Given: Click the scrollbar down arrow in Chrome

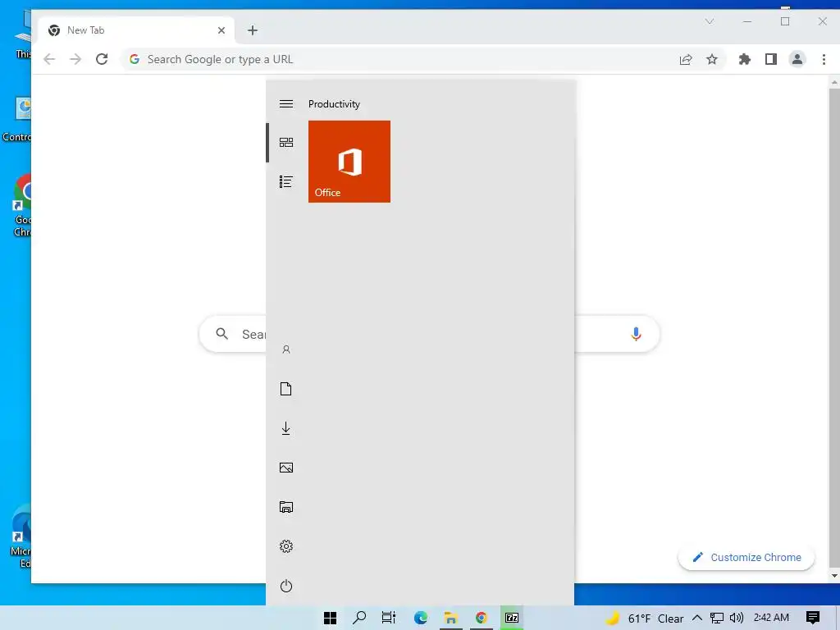Looking at the screenshot, I should [834, 576].
